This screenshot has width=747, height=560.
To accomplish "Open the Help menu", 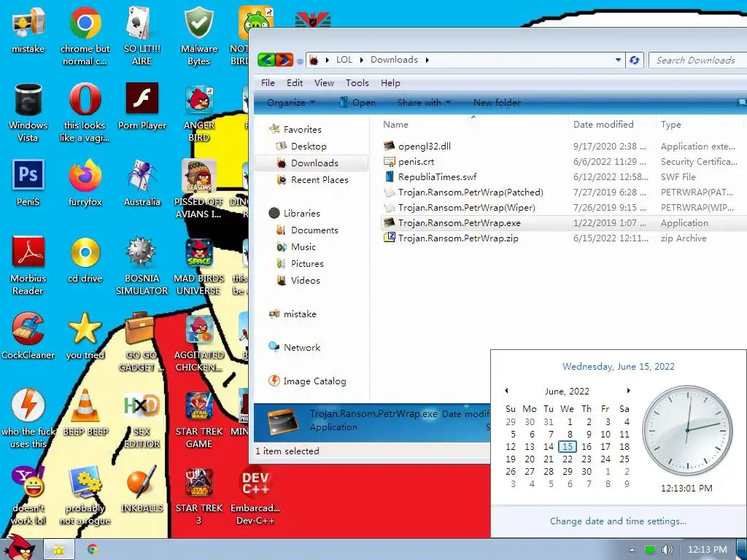I will [x=390, y=83].
